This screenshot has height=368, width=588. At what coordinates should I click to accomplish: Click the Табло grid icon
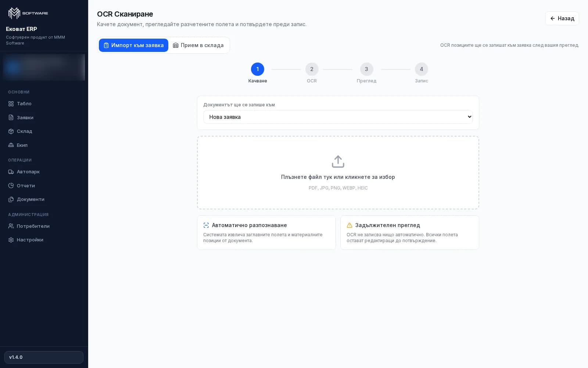(x=11, y=104)
